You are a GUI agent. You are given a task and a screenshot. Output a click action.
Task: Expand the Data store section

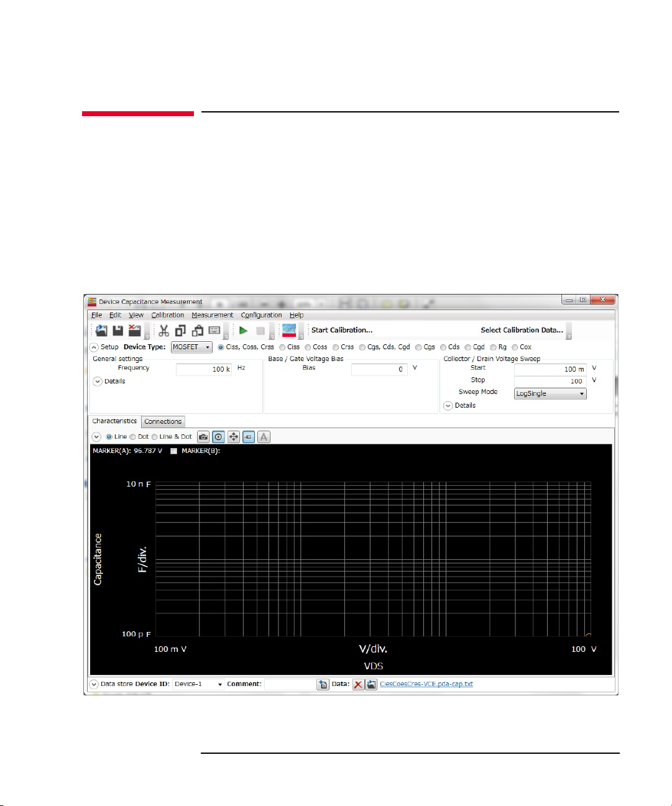(x=94, y=684)
